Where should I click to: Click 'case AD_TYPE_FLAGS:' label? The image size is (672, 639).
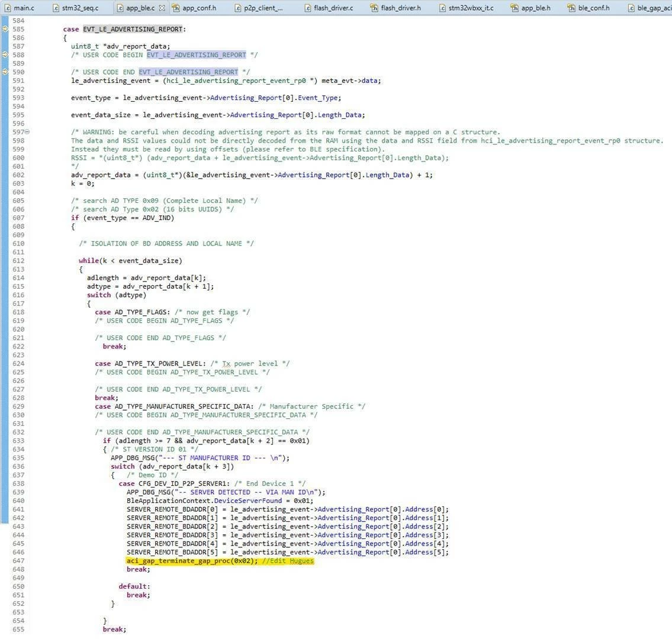pos(133,312)
